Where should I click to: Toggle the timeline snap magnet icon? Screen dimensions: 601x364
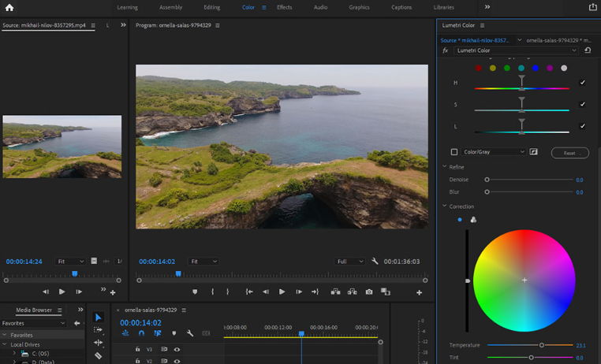coord(141,333)
